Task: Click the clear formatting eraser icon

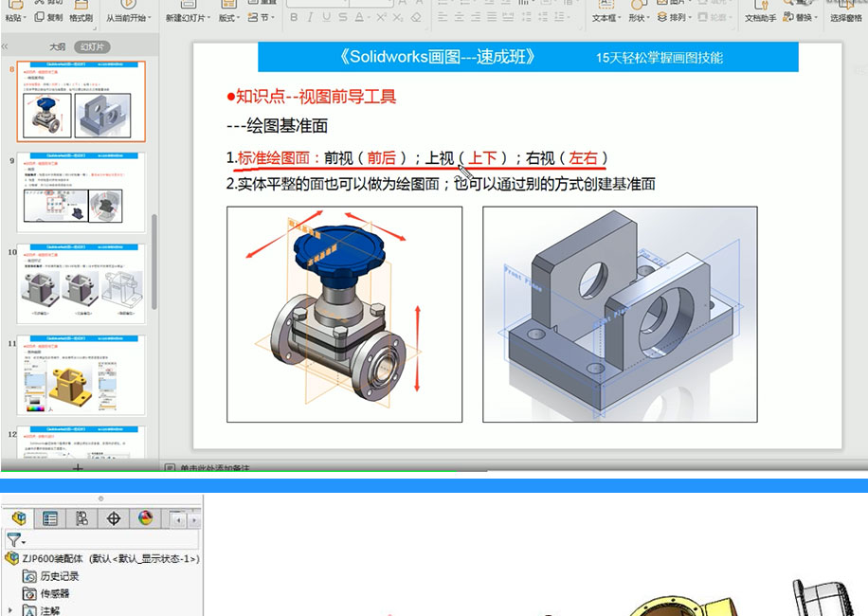Action: [x=416, y=17]
